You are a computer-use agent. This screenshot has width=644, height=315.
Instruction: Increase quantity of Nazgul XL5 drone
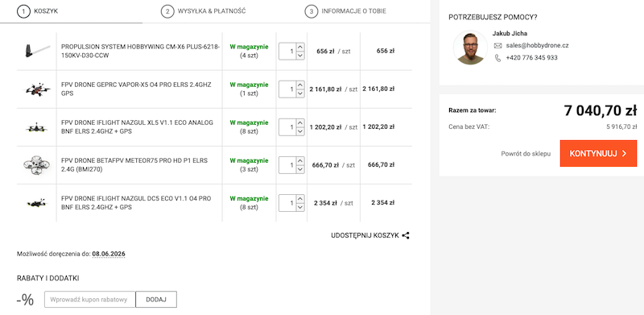[300, 122]
